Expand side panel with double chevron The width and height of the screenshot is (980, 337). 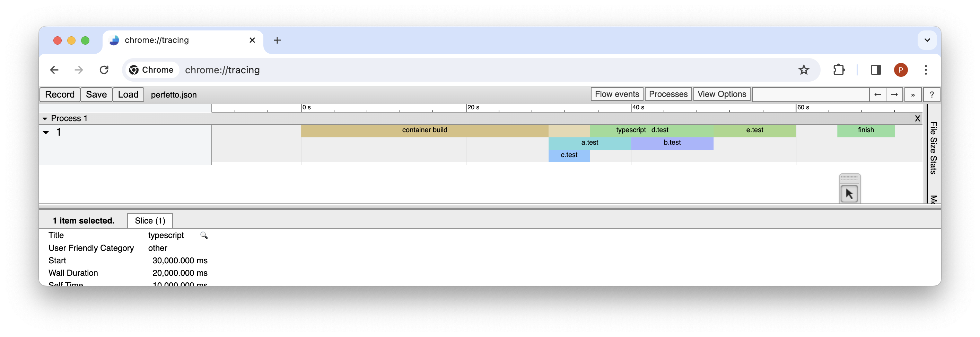pos(913,94)
